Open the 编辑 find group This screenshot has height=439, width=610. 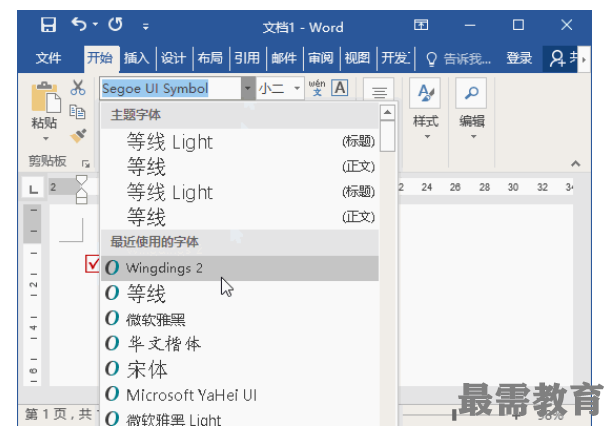point(472,110)
